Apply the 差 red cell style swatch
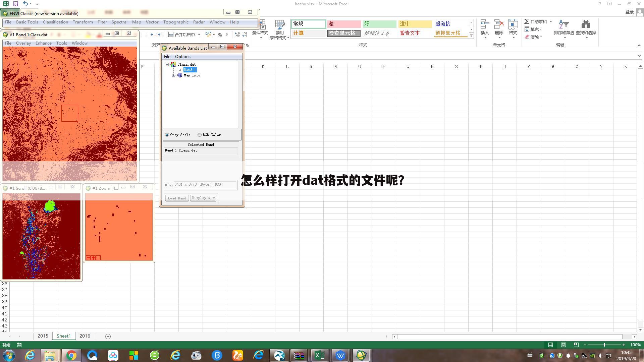 tap(344, 24)
